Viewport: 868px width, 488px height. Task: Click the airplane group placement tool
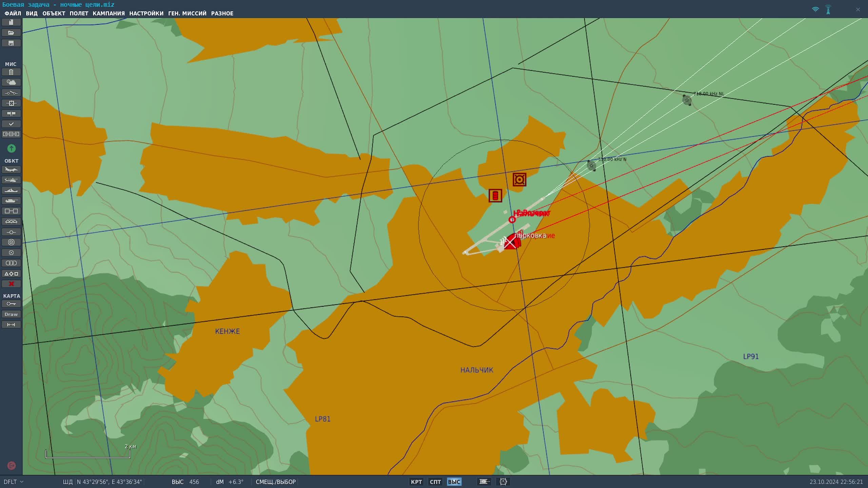(x=11, y=169)
